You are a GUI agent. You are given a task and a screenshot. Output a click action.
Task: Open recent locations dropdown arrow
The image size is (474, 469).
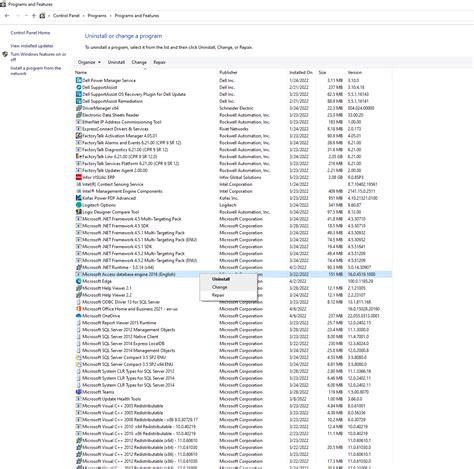[26, 16]
